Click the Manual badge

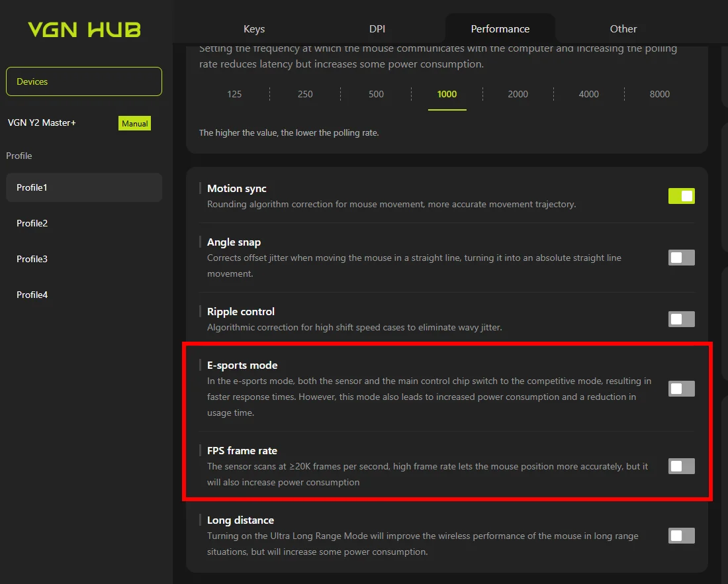point(134,123)
